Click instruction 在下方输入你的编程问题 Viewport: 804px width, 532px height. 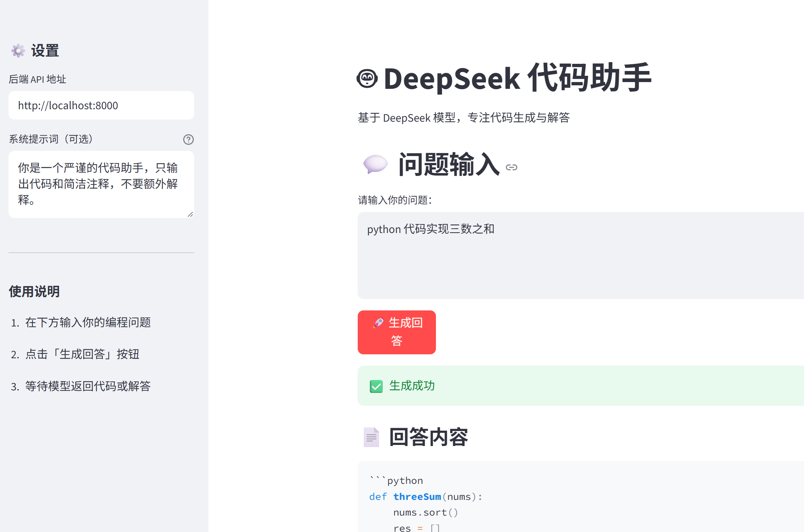tap(88, 322)
